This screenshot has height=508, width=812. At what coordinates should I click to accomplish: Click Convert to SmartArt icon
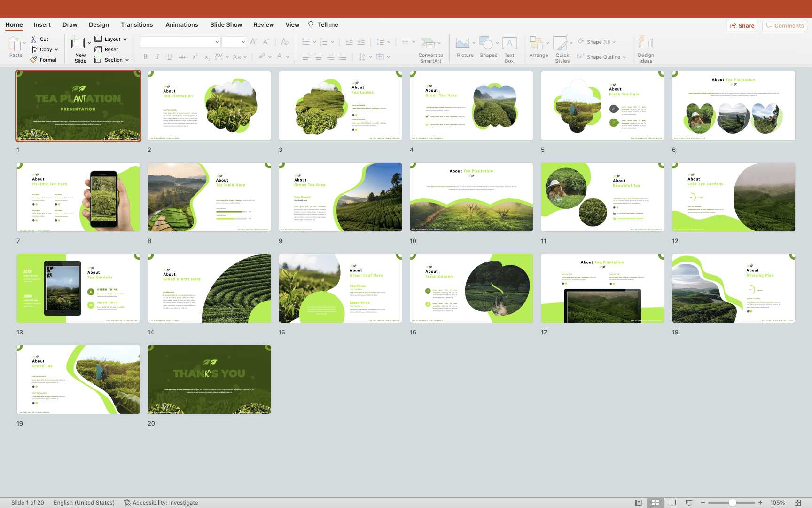[428, 43]
